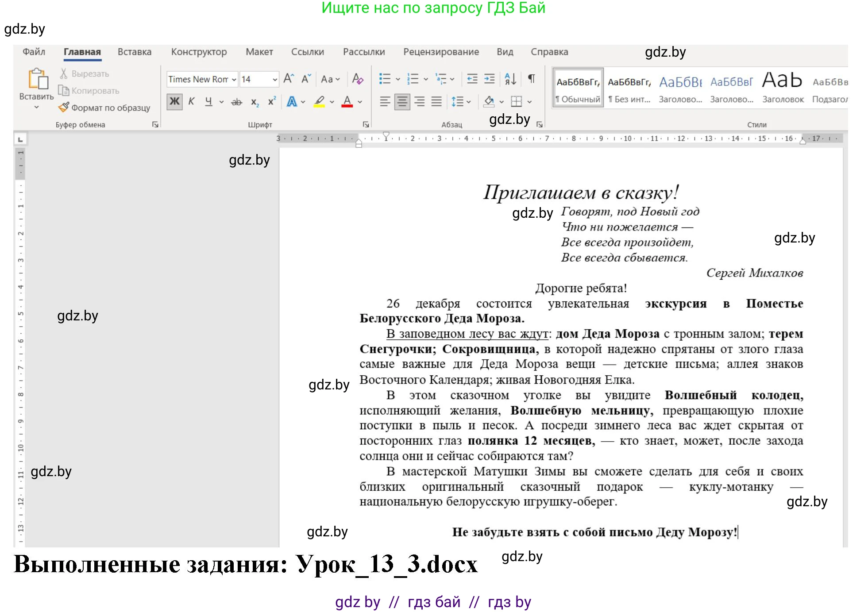Viewport: 868px width, 612px height.
Task: Toggle justified paragraph alignment
Action: 436,101
